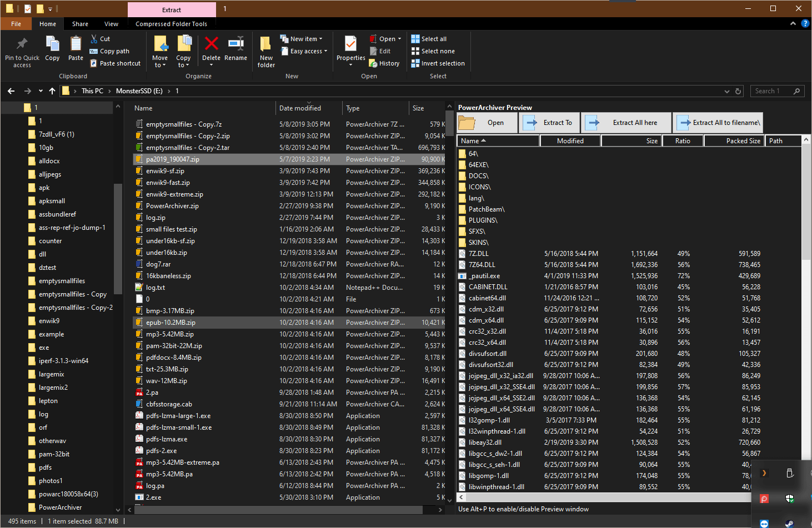The image size is (812, 528).
Task: Open the Compressed Folder Tools tab
Action: 171,24
